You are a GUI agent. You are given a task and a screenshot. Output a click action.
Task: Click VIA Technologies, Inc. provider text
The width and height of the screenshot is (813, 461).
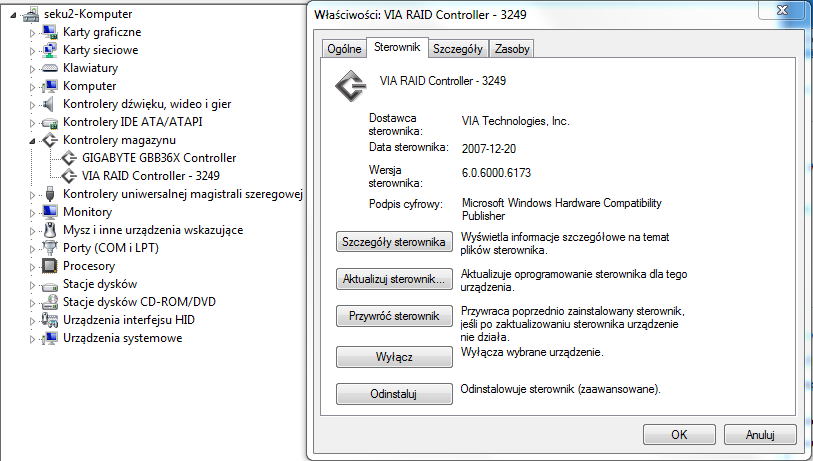pos(516,121)
